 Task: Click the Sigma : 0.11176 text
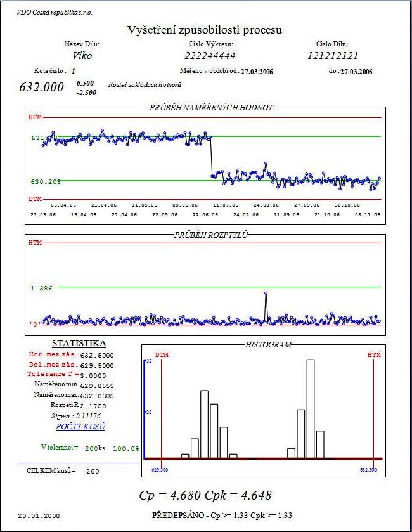tap(76, 416)
